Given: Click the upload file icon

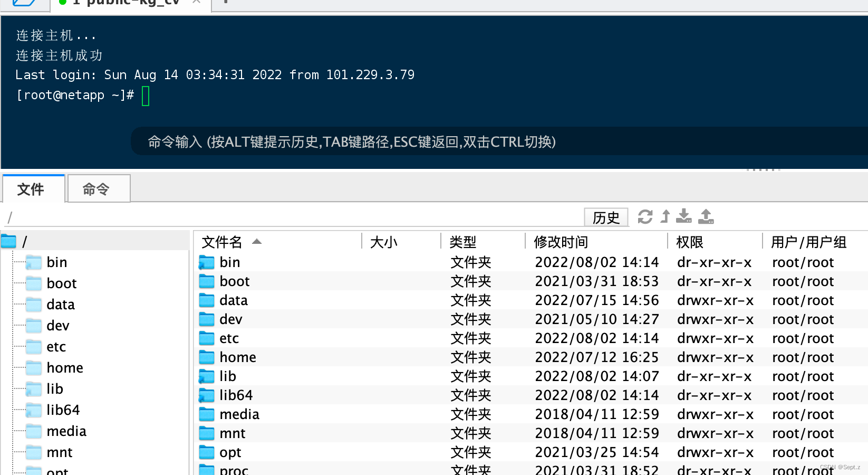Looking at the screenshot, I should tap(706, 216).
